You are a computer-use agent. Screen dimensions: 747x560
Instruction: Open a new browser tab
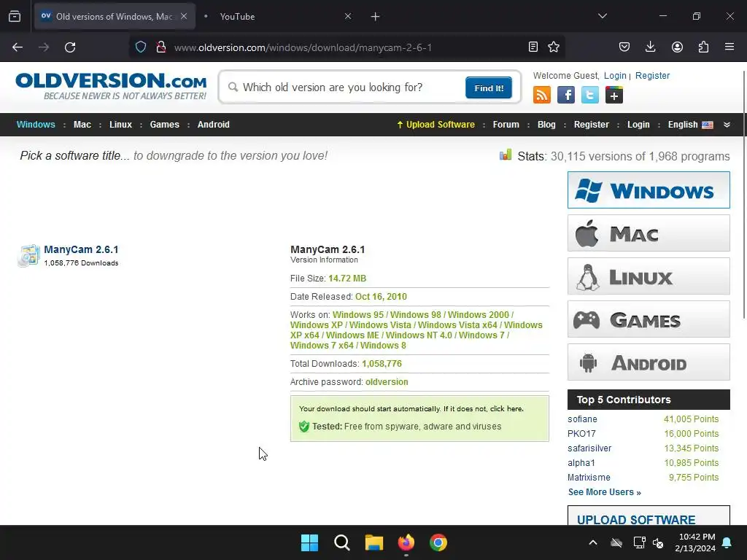[376, 17]
